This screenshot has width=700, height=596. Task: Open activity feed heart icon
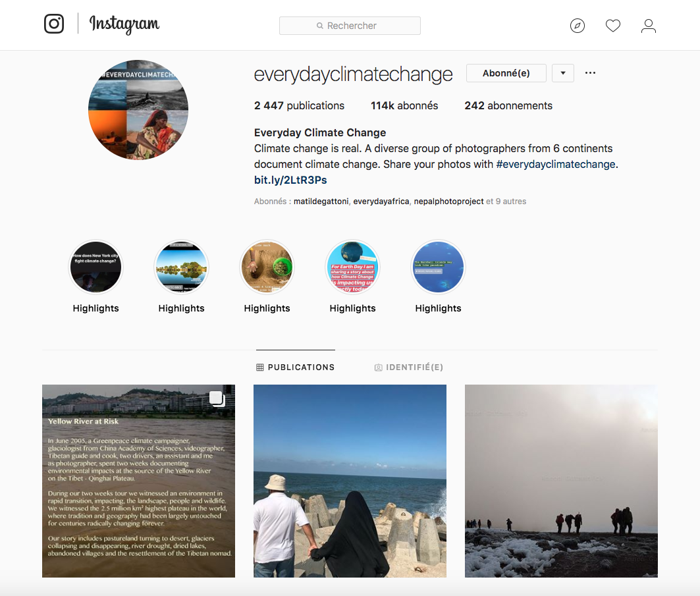tap(613, 26)
